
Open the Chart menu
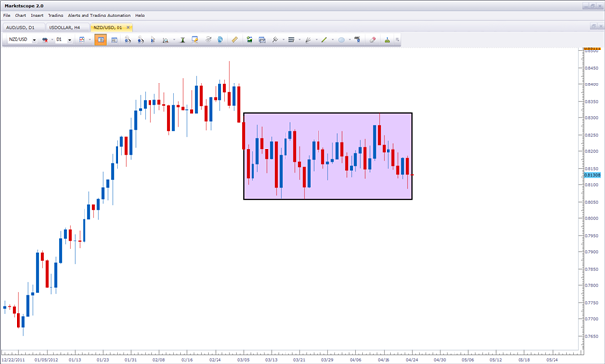pyautogui.click(x=20, y=15)
